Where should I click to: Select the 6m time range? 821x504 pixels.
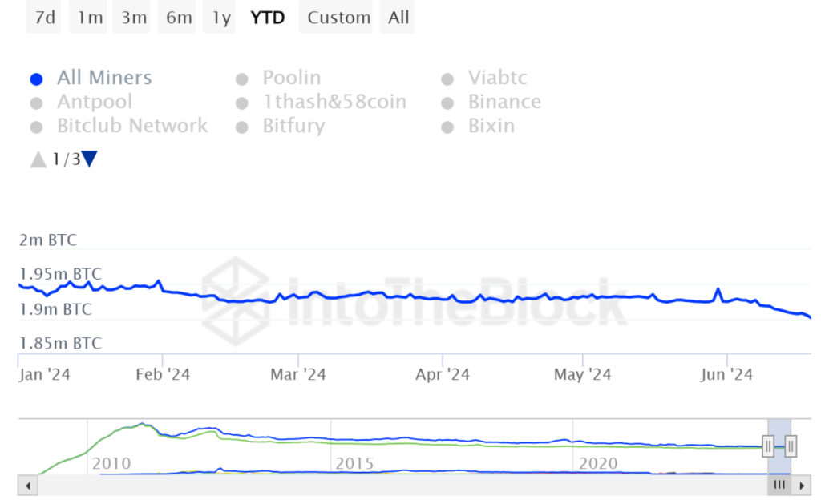(179, 18)
